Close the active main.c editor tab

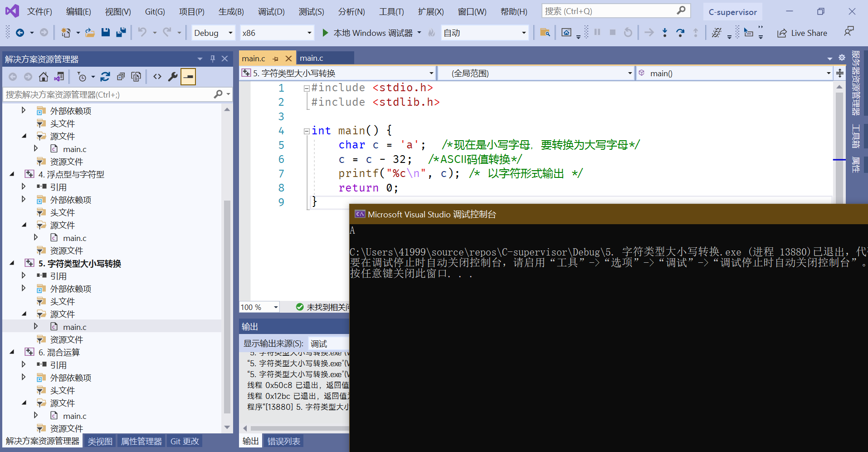[x=288, y=59]
